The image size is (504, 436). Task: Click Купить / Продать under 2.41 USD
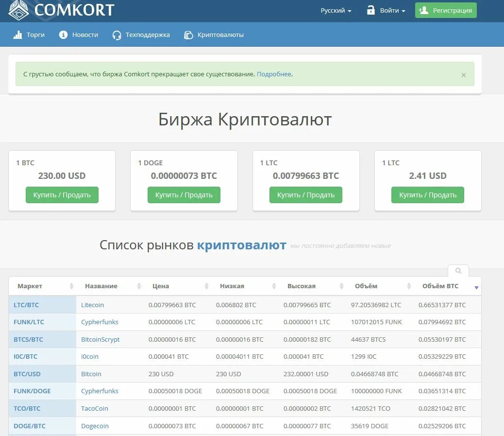point(427,195)
